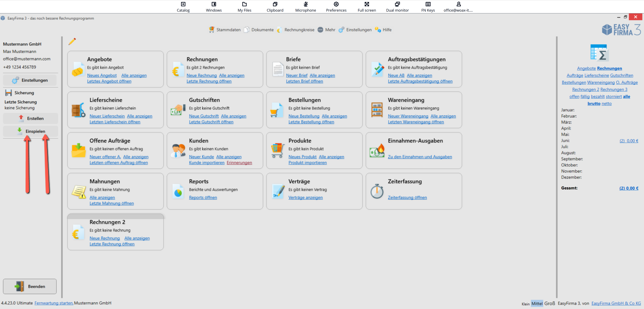
Task: Click the yellow pencil edit icon
Action: [x=72, y=41]
